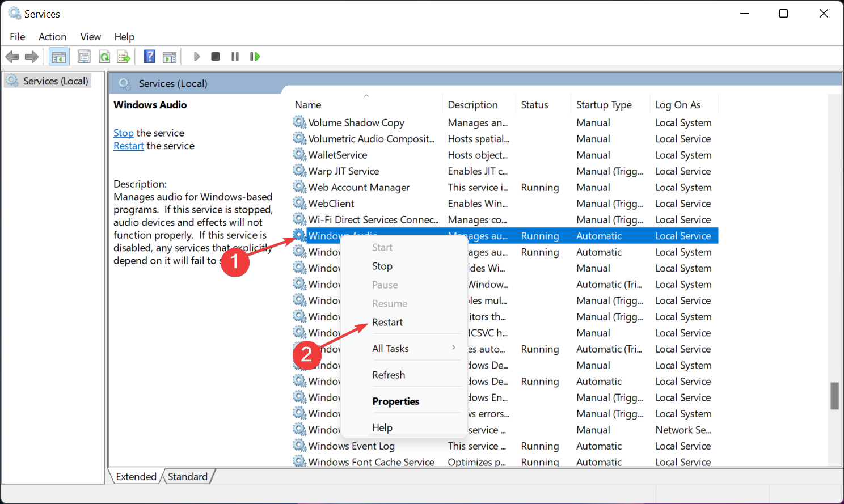Click the Web Account Manager gear icon
The image size is (844, 504).
click(299, 187)
